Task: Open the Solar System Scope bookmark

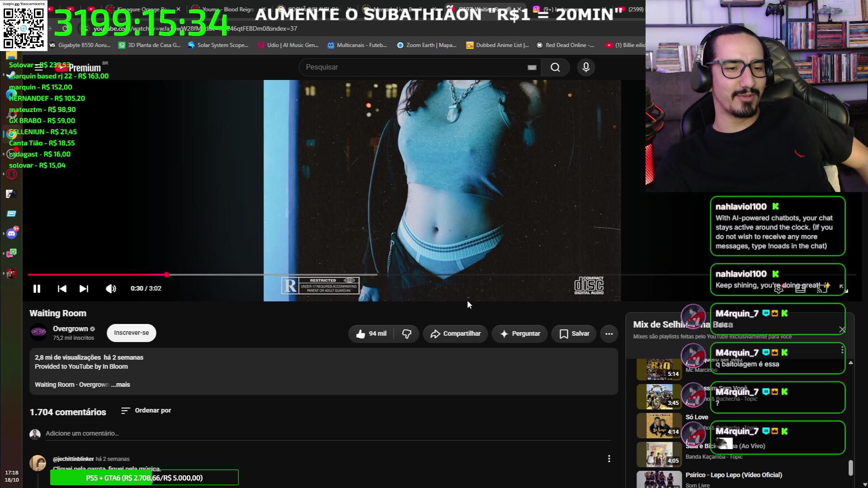Action: 218,45
